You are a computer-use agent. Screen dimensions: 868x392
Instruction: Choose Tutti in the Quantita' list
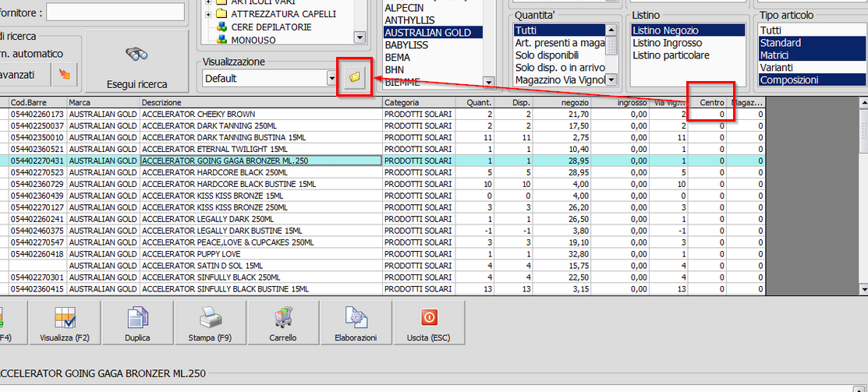pos(560,30)
